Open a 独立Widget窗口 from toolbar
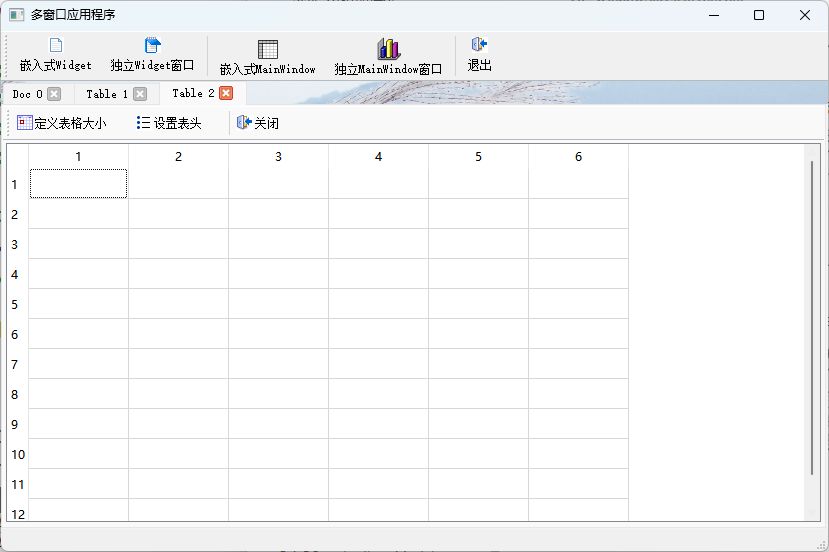 click(152, 45)
